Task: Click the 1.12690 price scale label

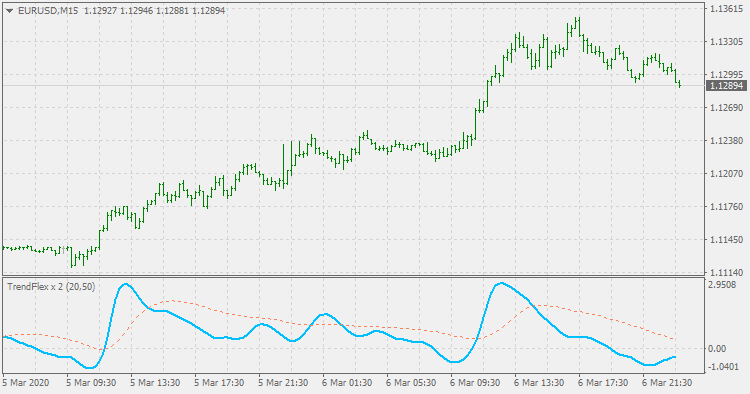Action: click(727, 108)
